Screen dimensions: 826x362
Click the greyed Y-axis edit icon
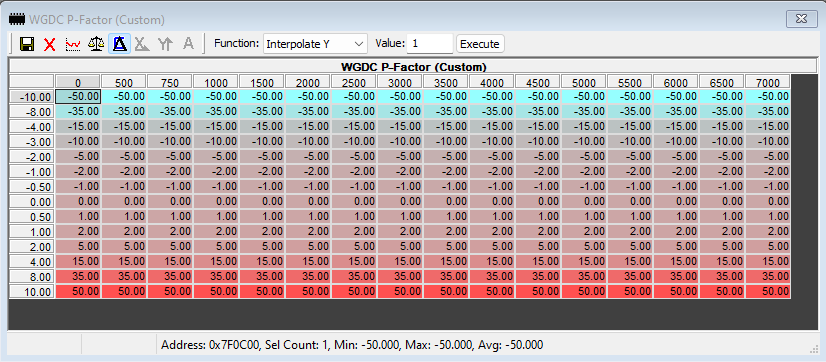coord(165,44)
